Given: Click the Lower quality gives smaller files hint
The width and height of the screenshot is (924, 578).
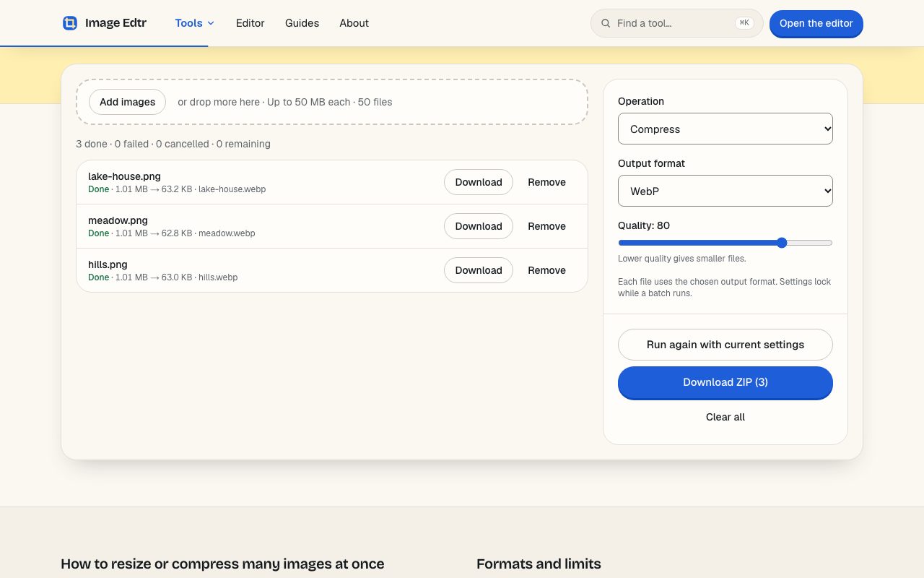Looking at the screenshot, I should click(x=682, y=259).
